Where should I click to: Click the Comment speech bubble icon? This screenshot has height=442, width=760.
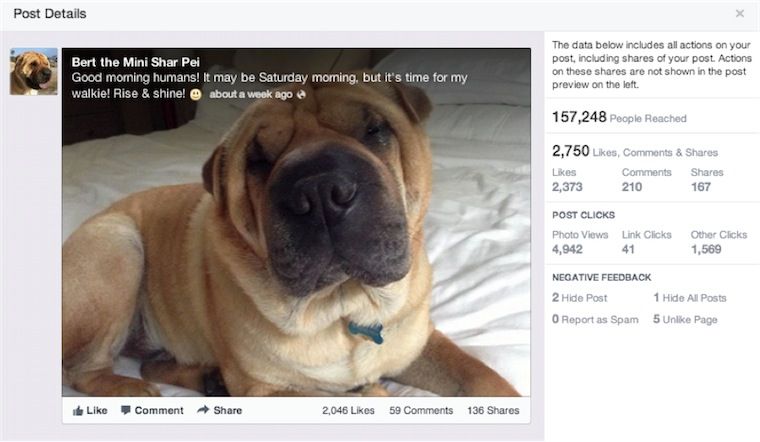pyautogui.click(x=126, y=410)
